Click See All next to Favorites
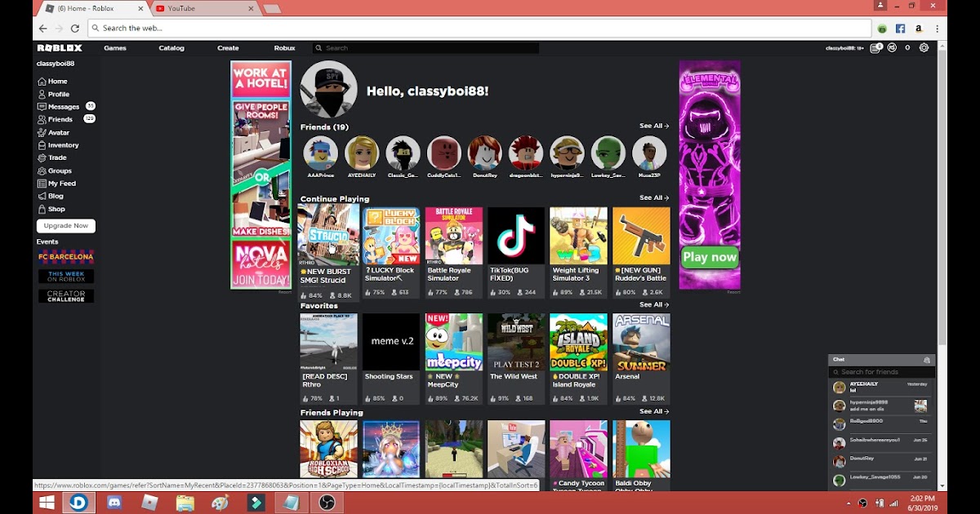Viewport: 980px width, 514px height. [653, 304]
